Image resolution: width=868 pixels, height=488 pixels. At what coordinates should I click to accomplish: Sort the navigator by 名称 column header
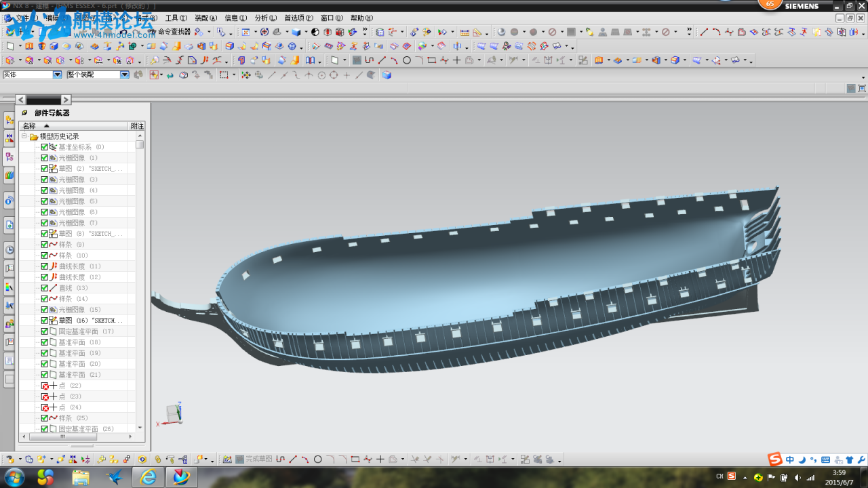[74, 126]
